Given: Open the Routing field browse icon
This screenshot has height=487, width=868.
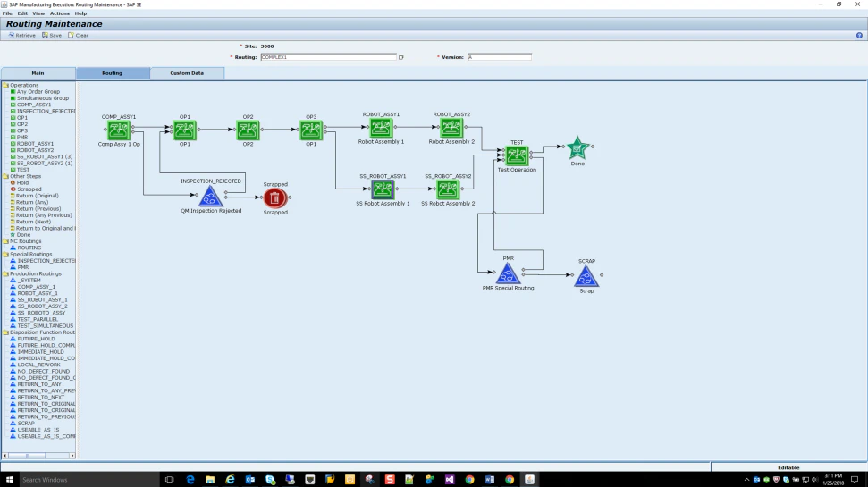Looking at the screenshot, I should coord(400,57).
